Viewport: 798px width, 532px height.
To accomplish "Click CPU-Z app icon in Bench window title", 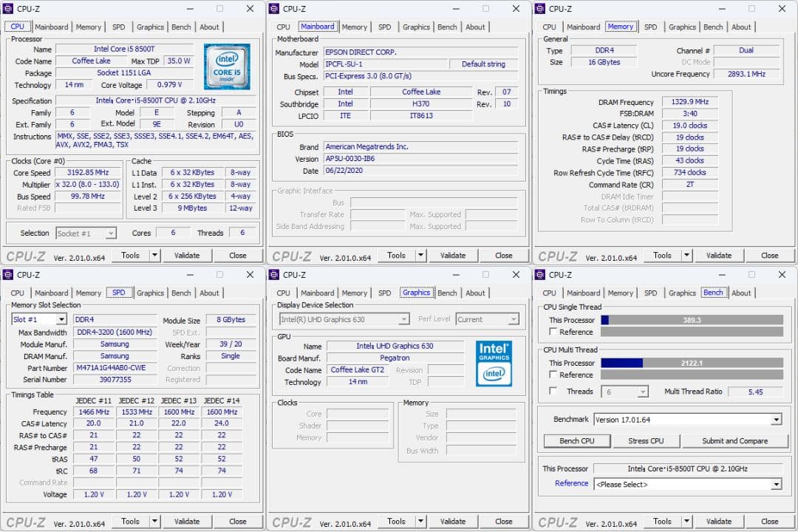I will click(x=540, y=275).
